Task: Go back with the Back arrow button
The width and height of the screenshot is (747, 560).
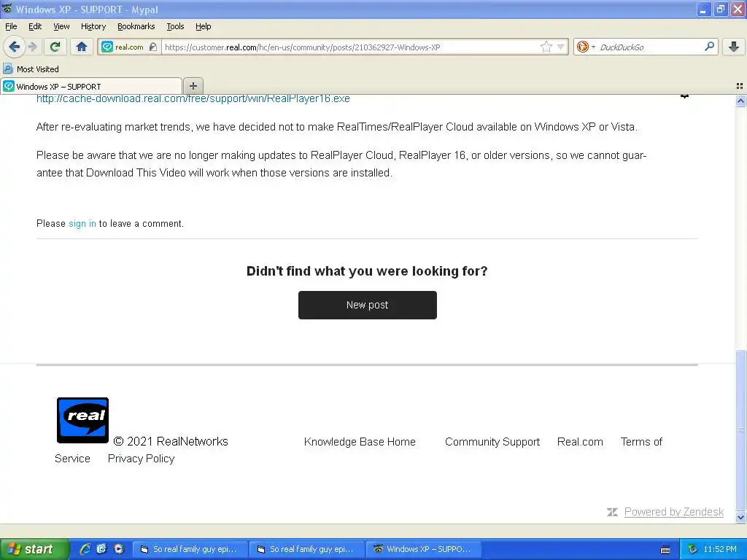Action: point(15,47)
